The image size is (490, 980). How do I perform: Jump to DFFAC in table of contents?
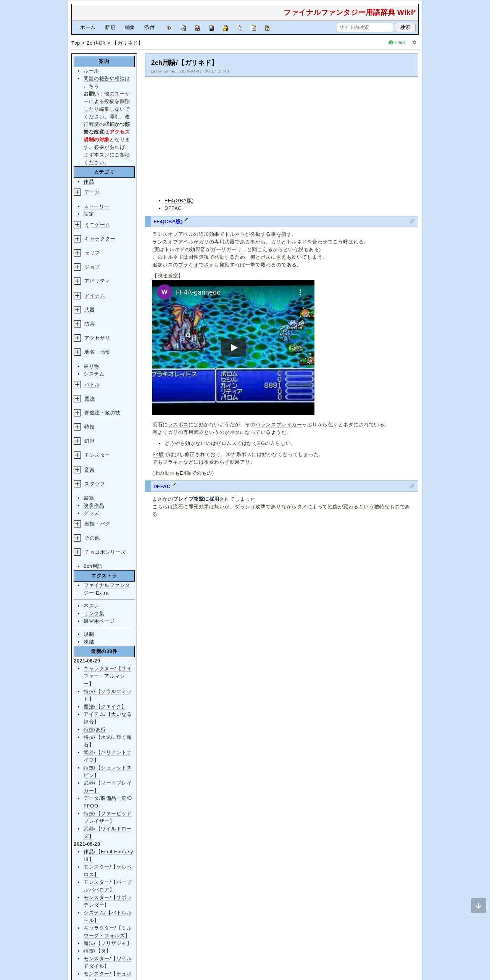tap(173, 208)
